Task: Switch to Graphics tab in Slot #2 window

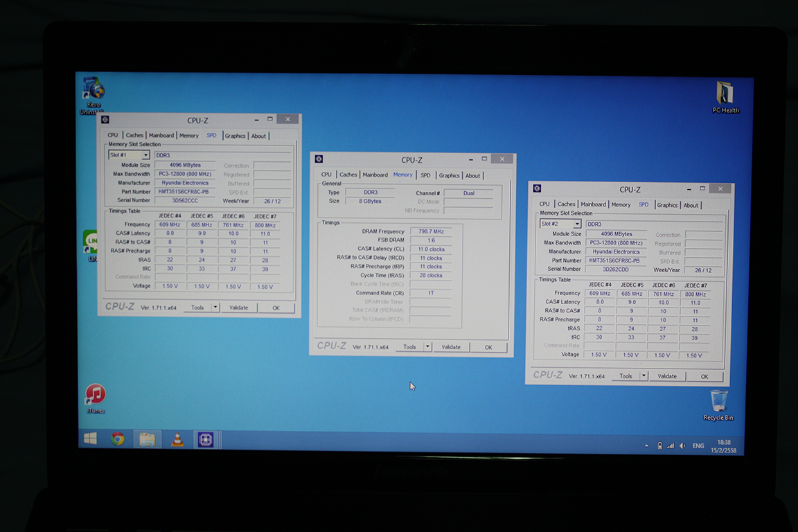Action: click(x=667, y=205)
